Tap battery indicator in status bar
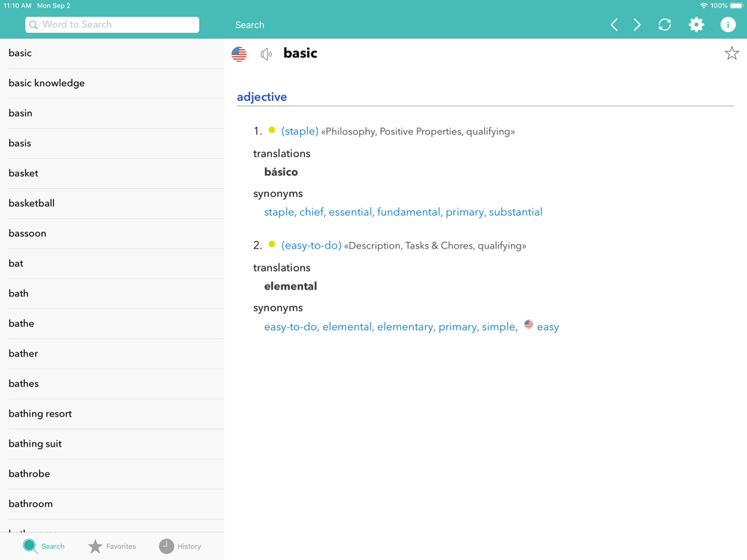Screen dimensions: 747x560 click(x=737, y=6)
